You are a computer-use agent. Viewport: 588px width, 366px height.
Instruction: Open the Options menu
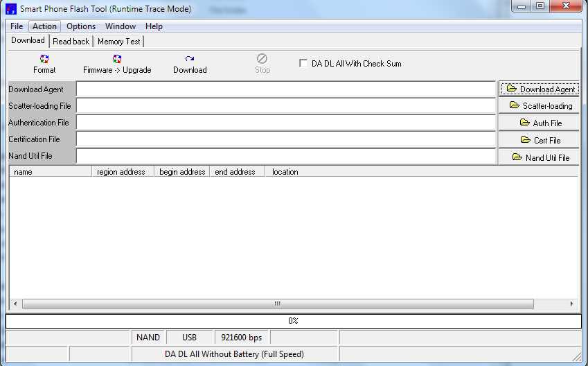point(81,26)
